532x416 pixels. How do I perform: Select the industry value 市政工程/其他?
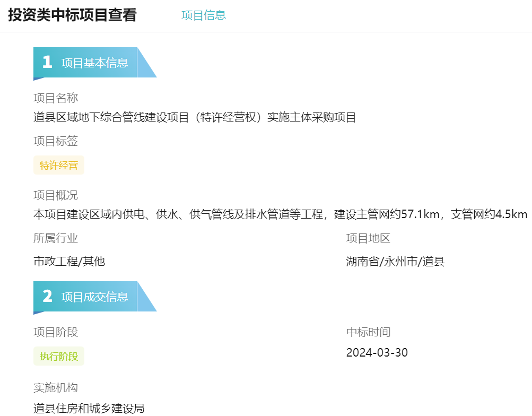click(x=69, y=262)
